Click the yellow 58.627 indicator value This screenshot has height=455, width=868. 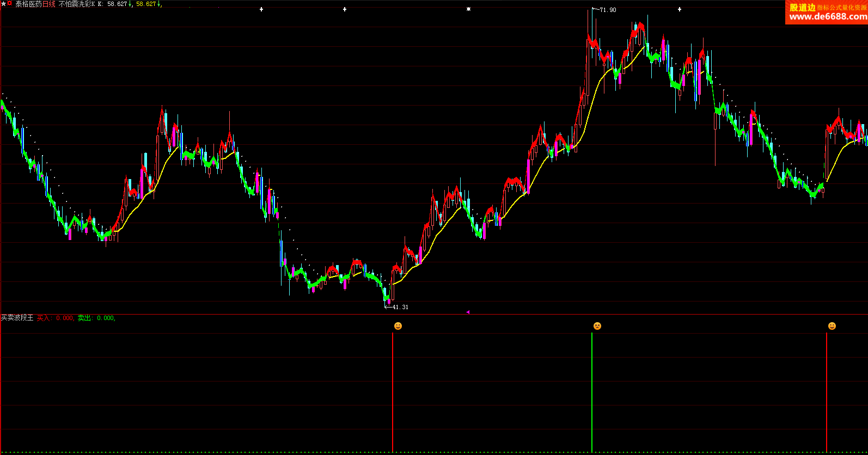pyautogui.click(x=147, y=4)
